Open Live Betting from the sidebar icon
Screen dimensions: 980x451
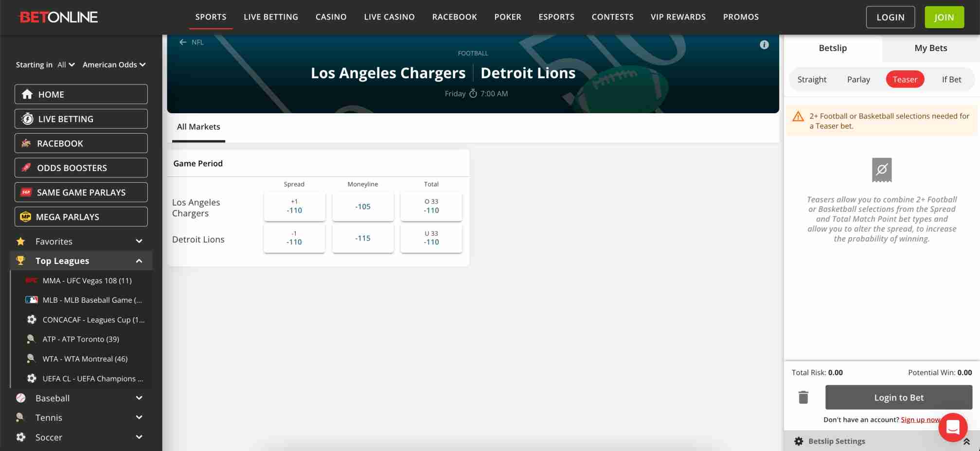click(x=28, y=119)
